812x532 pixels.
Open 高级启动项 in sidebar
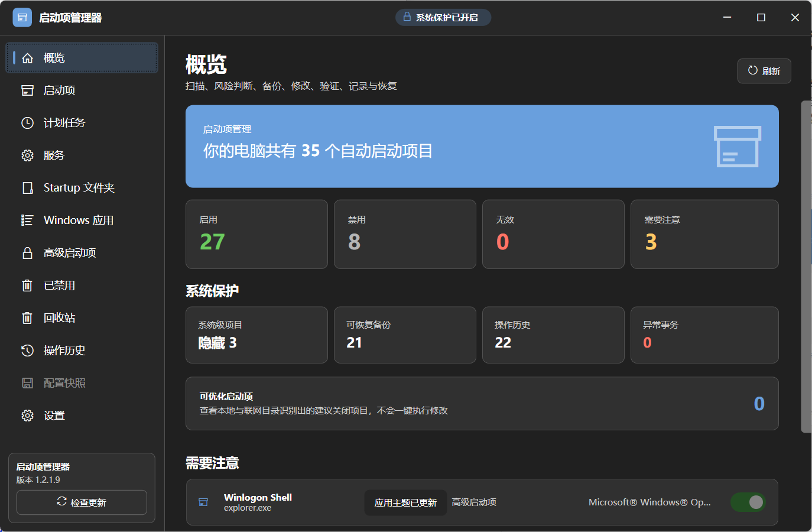pyautogui.click(x=82, y=253)
